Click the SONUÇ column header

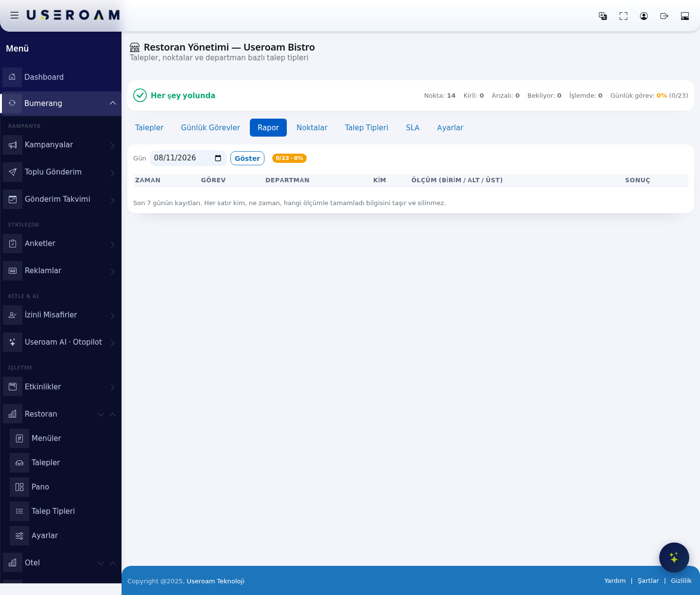(638, 180)
